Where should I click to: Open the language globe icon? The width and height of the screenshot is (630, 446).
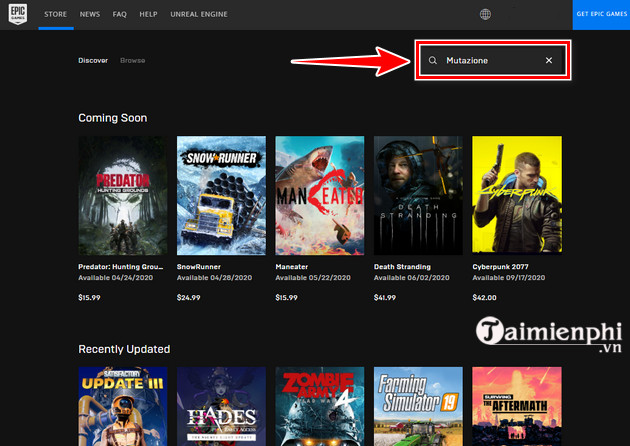[x=485, y=14]
